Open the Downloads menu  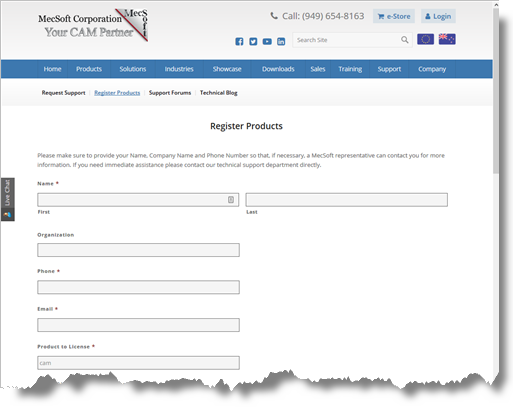point(278,69)
